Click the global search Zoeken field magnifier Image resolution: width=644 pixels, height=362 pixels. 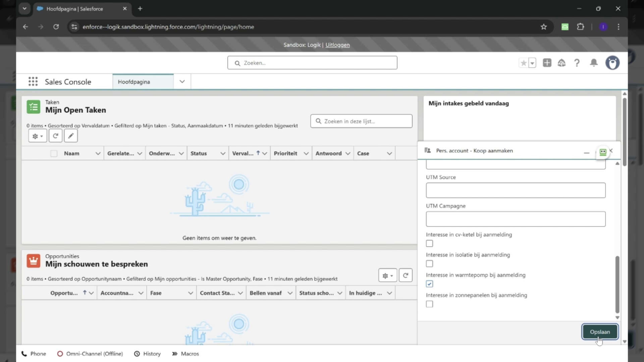[x=237, y=63]
